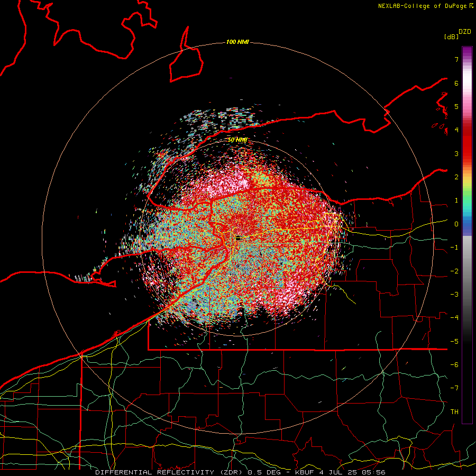Image resolution: width=476 pixels, height=476 pixels.
Task: Click the 4 value on the color scale
Action: tap(456, 130)
